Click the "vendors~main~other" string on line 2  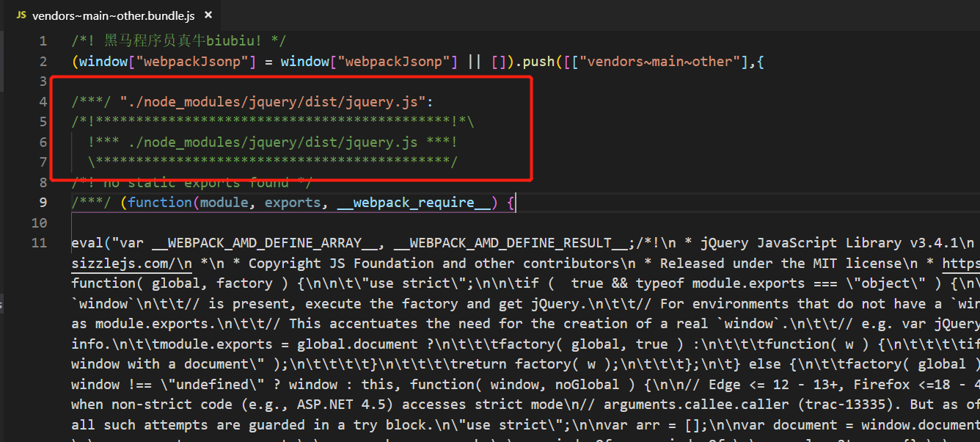click(x=659, y=62)
